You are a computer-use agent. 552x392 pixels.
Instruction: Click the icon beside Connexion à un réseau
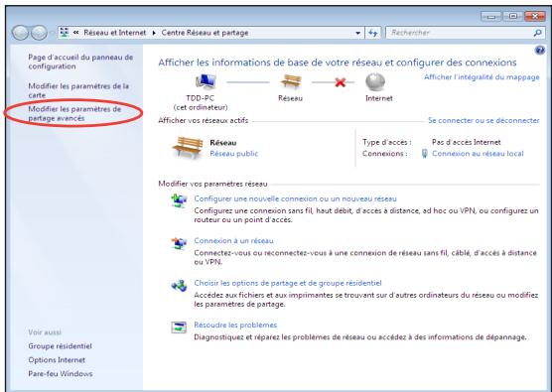point(179,243)
